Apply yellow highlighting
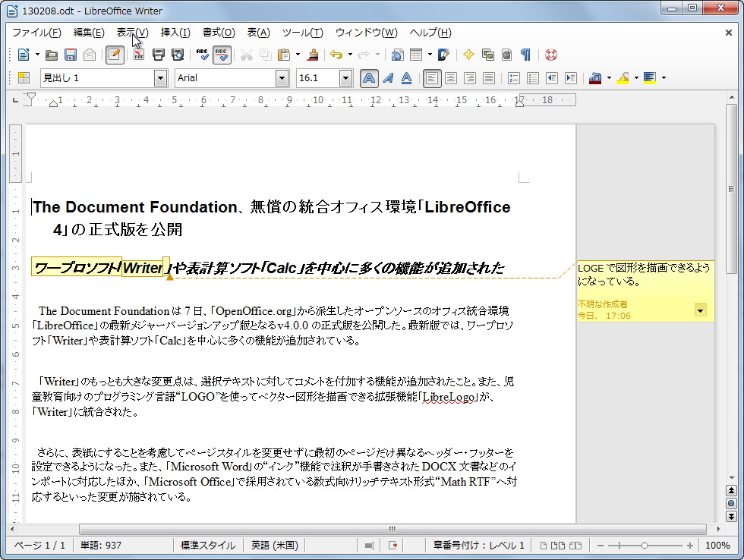This screenshot has width=744, height=560. 623,78
